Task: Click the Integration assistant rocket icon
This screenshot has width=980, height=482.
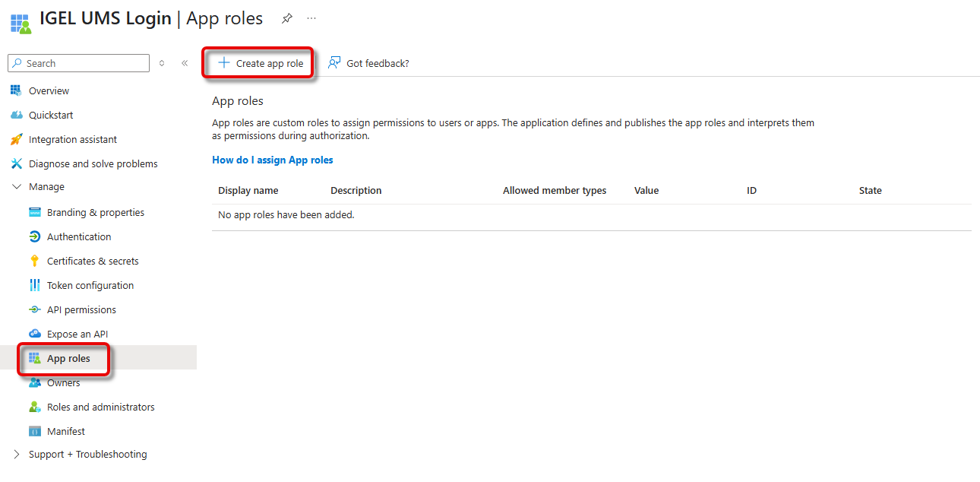Action: coord(16,139)
